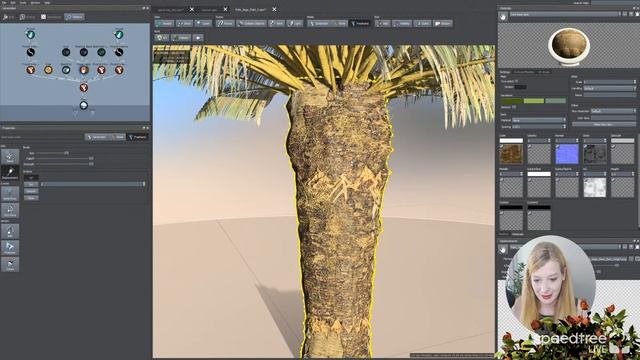
Task: Pick the dark green variation color swatch
Action: click(512, 100)
